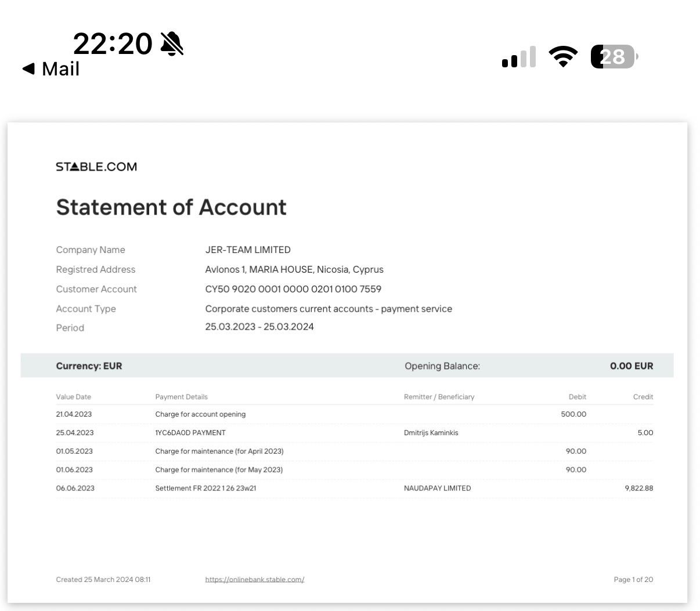The height and width of the screenshot is (611, 700).
Task: Tap the Debit column header
Action: (x=578, y=397)
